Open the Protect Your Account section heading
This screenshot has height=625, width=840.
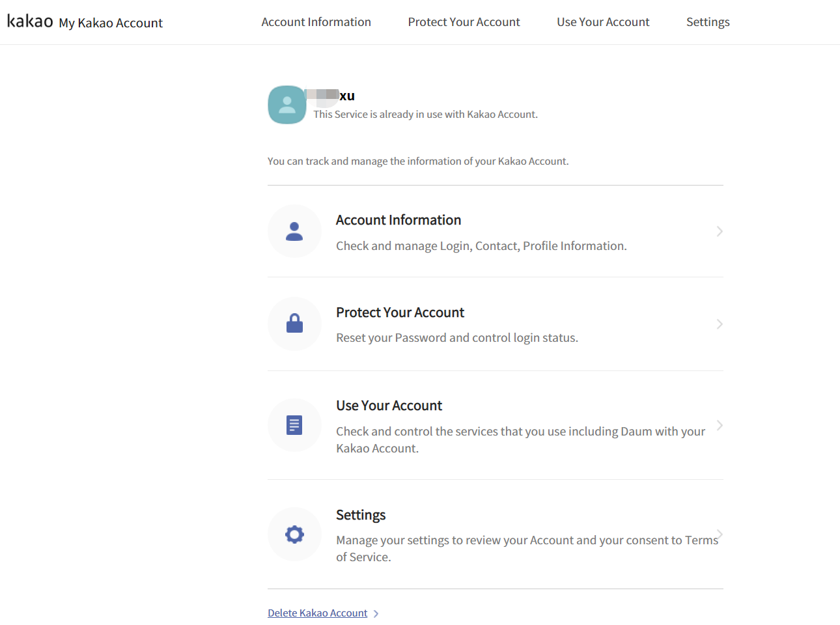coord(400,312)
